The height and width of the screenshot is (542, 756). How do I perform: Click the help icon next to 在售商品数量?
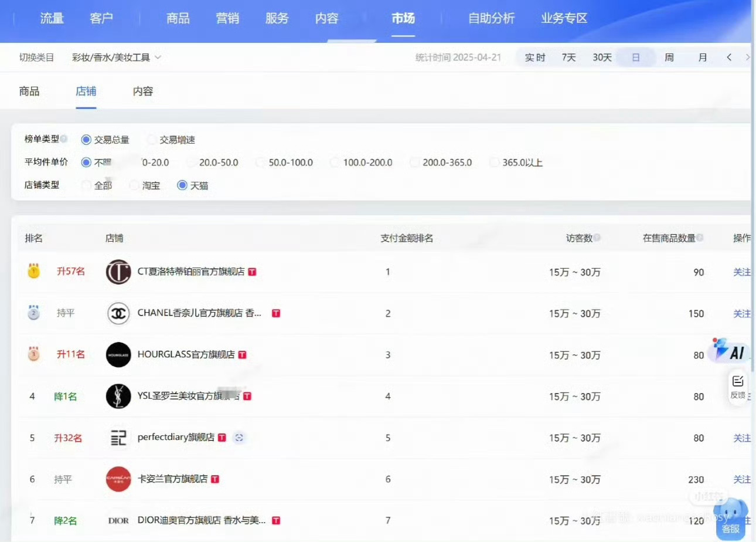point(700,238)
